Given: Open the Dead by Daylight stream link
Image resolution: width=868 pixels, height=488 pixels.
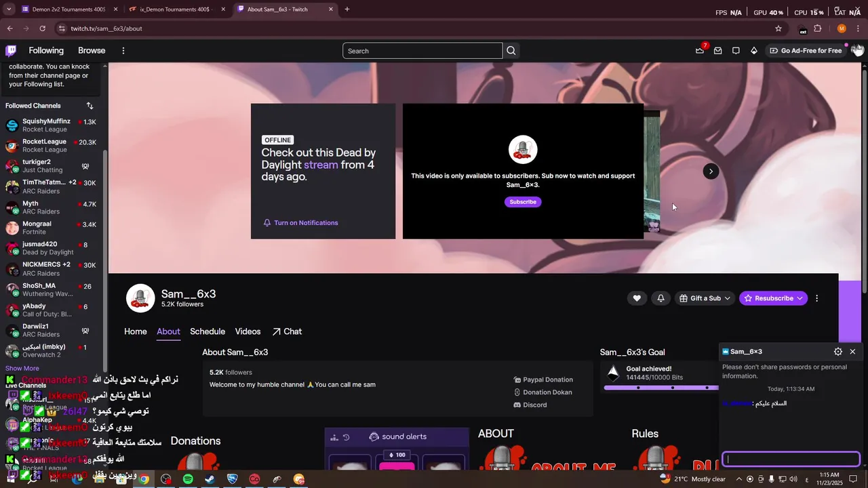Looking at the screenshot, I should click(321, 165).
